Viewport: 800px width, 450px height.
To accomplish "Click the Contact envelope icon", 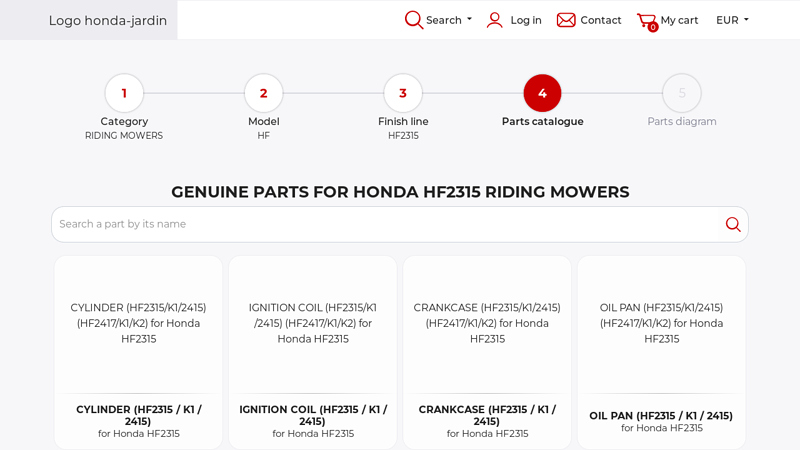I will point(566,20).
